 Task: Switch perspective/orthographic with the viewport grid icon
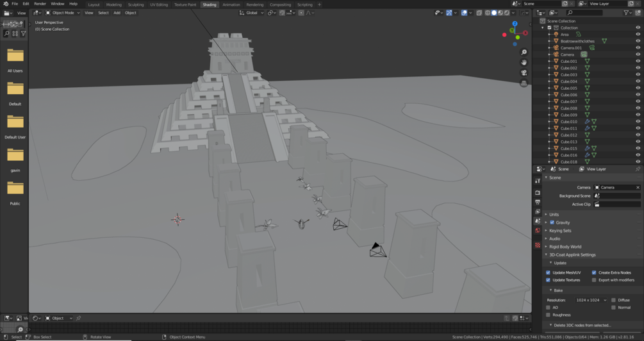[524, 83]
